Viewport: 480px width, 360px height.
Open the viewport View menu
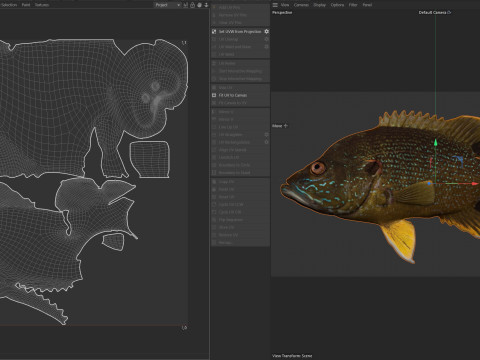285,5
